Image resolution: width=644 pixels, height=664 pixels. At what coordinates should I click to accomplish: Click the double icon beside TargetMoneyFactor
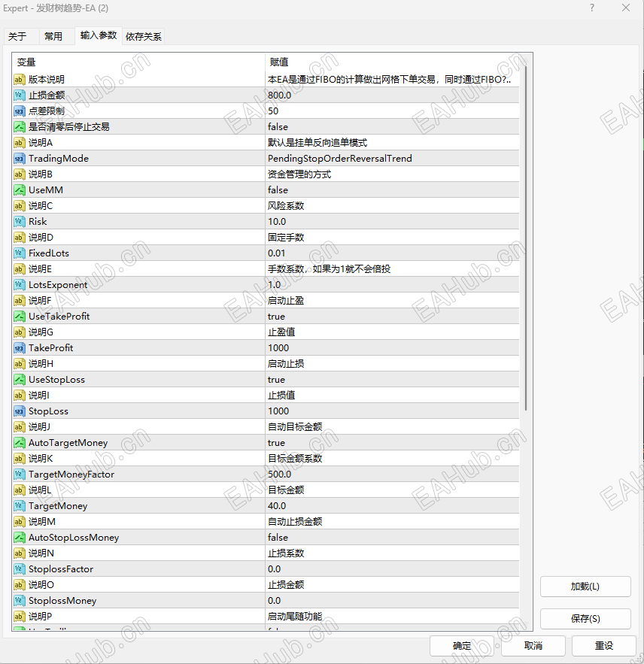tap(19, 475)
